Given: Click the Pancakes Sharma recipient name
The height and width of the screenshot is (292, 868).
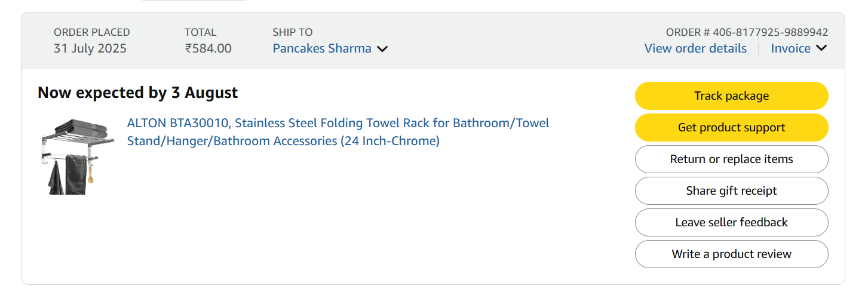Looking at the screenshot, I should 322,48.
